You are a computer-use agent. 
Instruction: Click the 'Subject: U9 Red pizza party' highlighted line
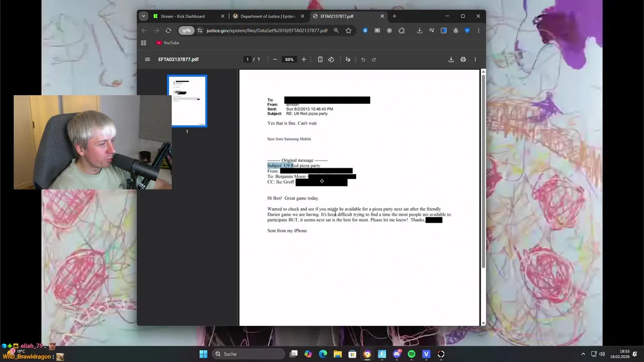[x=294, y=165]
